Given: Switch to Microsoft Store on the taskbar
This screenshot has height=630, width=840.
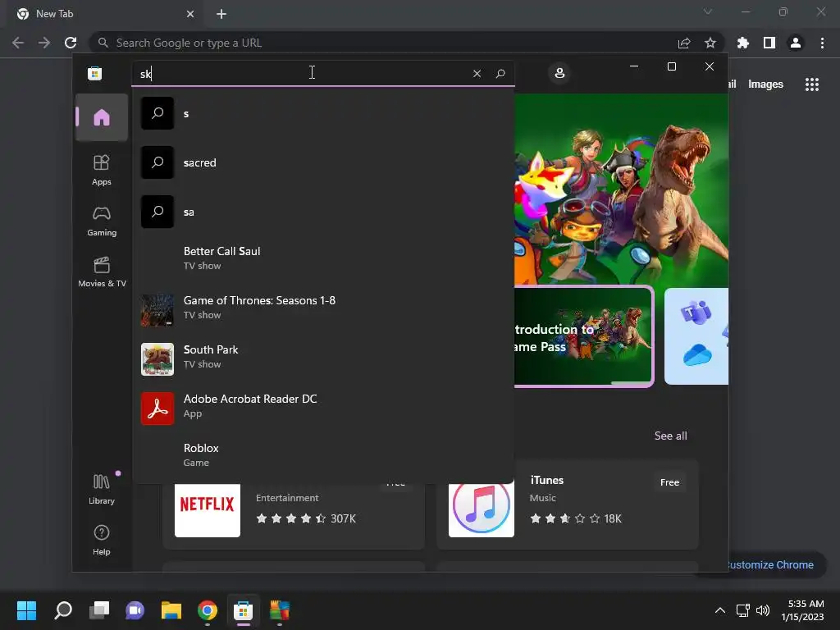Looking at the screenshot, I should point(243,610).
